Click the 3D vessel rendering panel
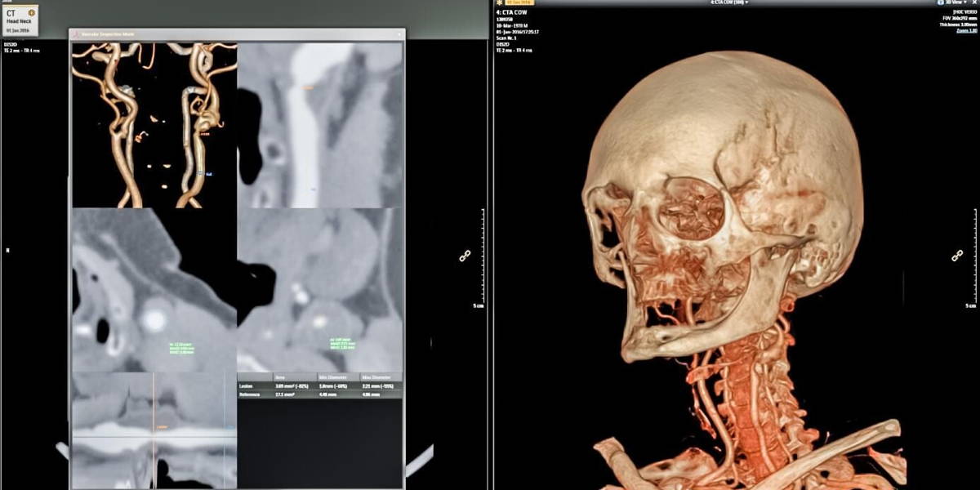This screenshot has height=490, width=980. click(154, 124)
